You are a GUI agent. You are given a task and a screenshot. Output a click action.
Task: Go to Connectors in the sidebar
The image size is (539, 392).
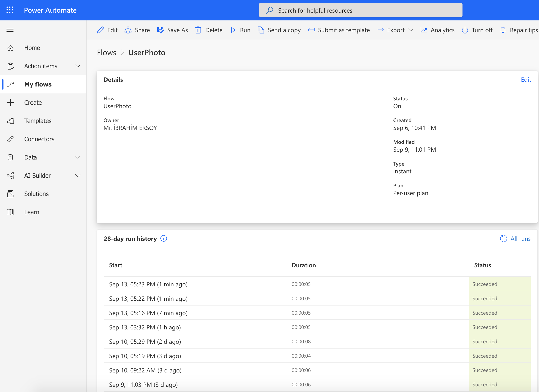[43, 139]
